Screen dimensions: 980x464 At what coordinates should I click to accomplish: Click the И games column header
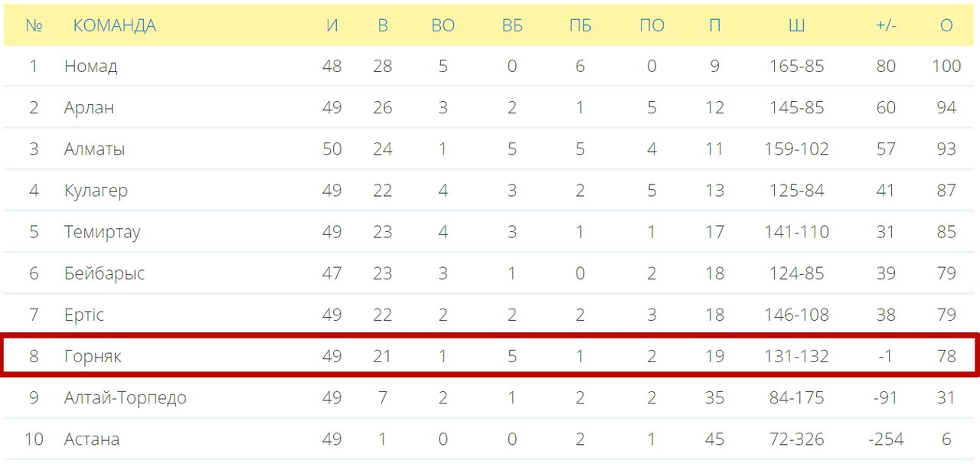click(332, 25)
